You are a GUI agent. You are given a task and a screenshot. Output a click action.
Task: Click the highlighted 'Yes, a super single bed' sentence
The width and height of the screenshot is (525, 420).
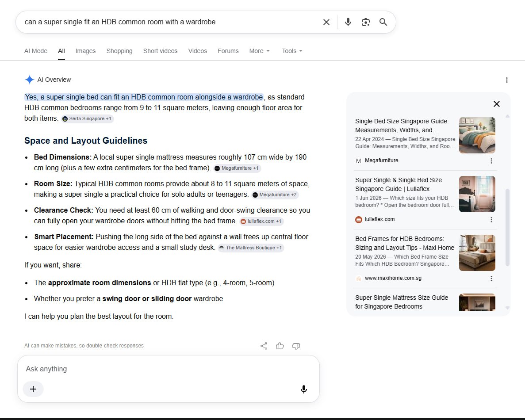coord(144,97)
